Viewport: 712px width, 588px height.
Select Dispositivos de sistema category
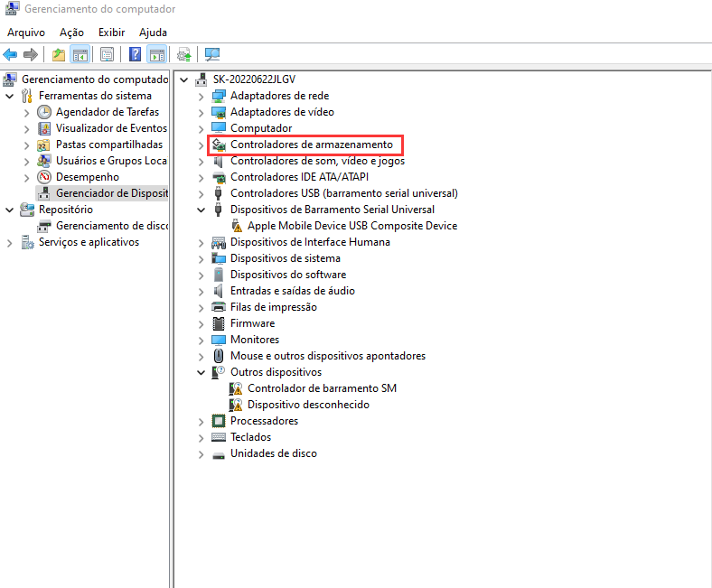pos(286,258)
